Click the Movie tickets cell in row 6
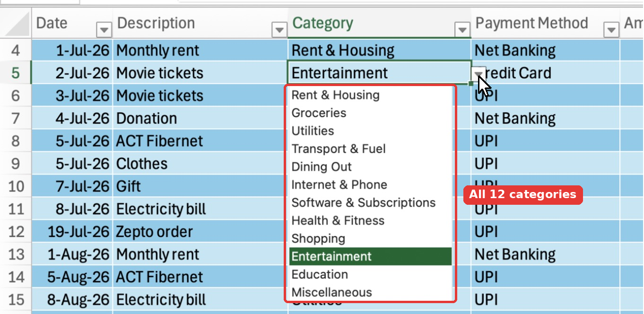The height and width of the screenshot is (314, 644). pyautogui.click(x=200, y=96)
